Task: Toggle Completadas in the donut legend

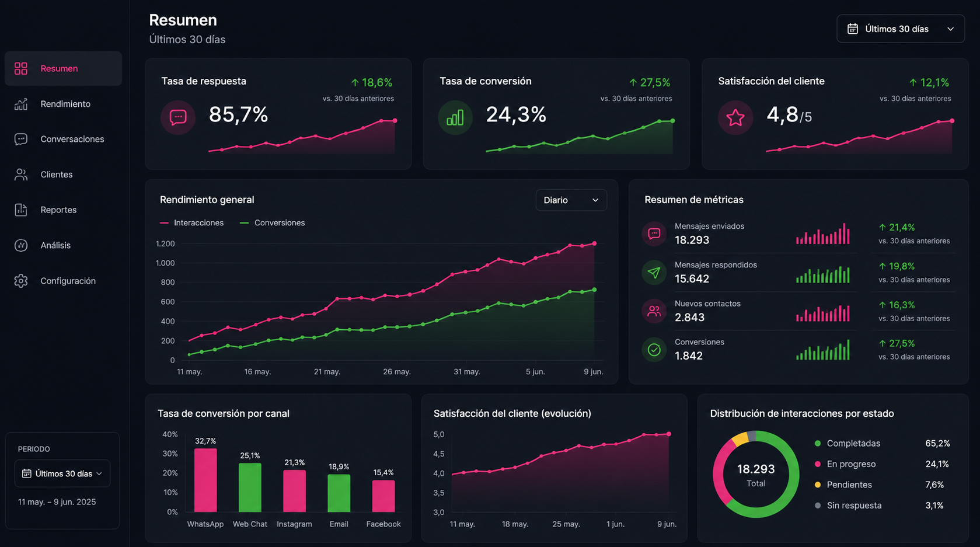Action: coord(848,444)
